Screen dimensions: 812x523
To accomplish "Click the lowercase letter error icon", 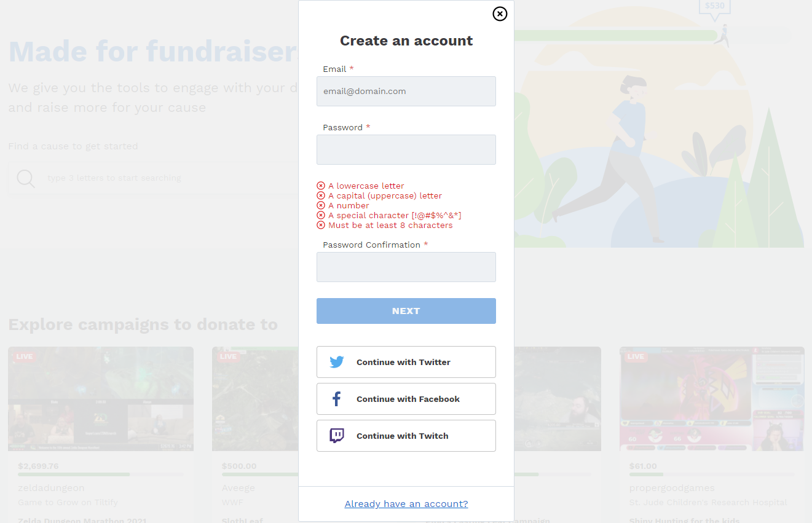I will pyautogui.click(x=321, y=186).
